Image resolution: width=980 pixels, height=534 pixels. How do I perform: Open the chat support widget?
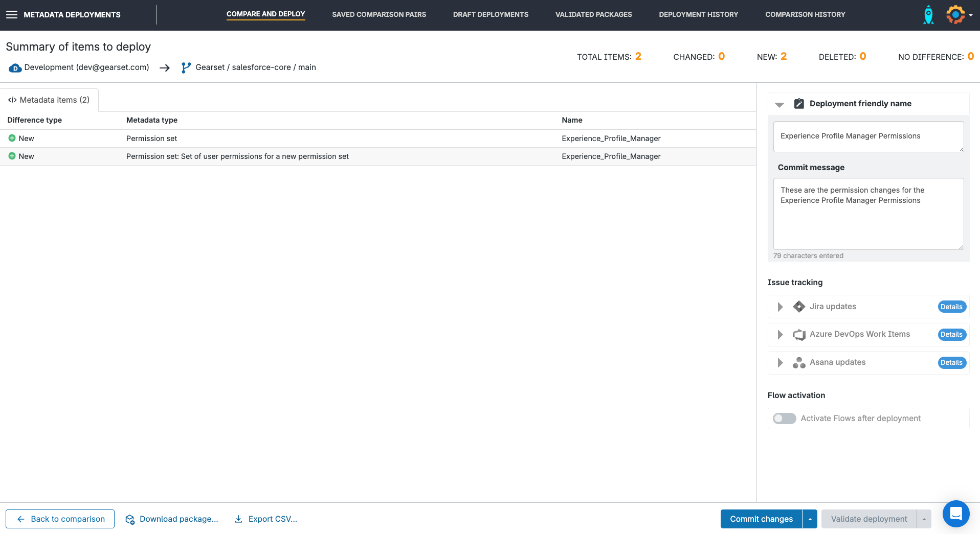pos(955,514)
